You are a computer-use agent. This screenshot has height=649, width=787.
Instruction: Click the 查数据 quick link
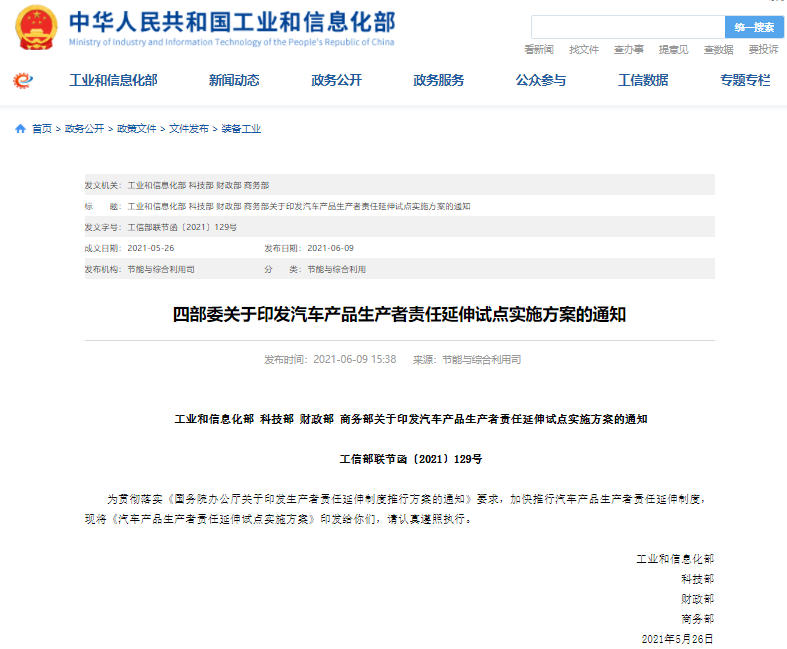(x=718, y=50)
